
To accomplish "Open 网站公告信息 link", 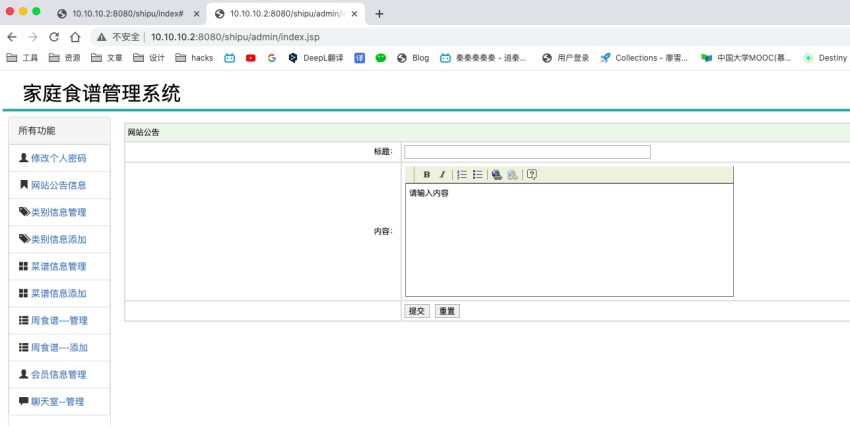I will pos(59,185).
